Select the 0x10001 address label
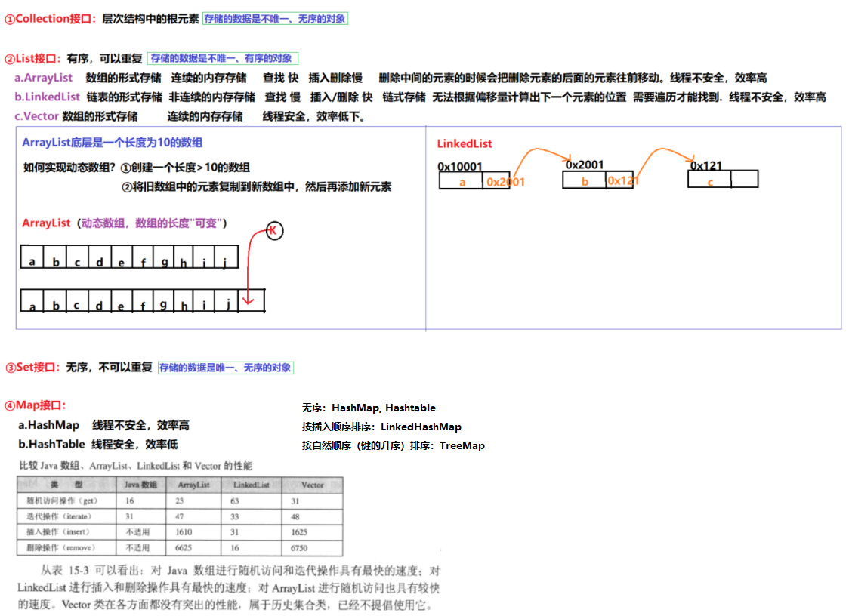 pos(460,166)
